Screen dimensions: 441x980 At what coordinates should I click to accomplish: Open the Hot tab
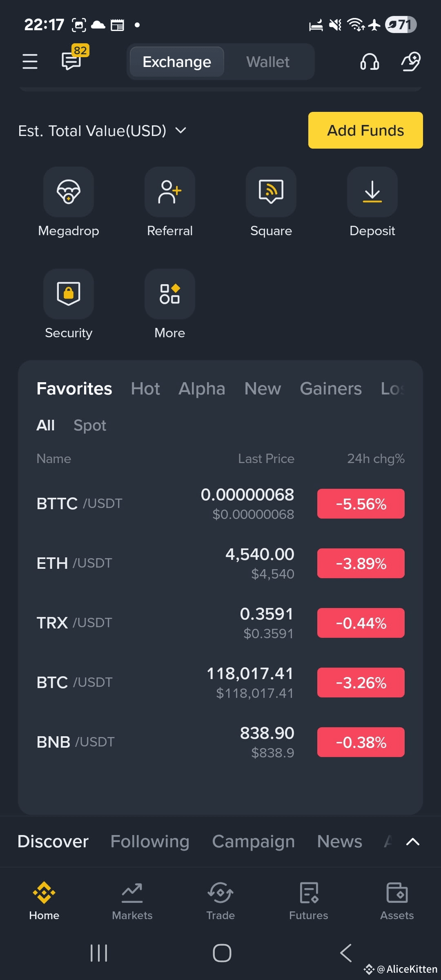[x=145, y=389]
